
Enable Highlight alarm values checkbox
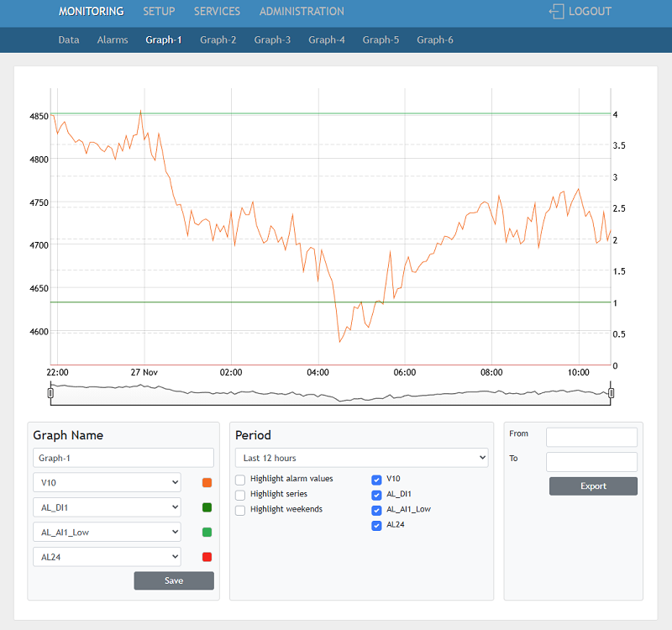pos(240,480)
